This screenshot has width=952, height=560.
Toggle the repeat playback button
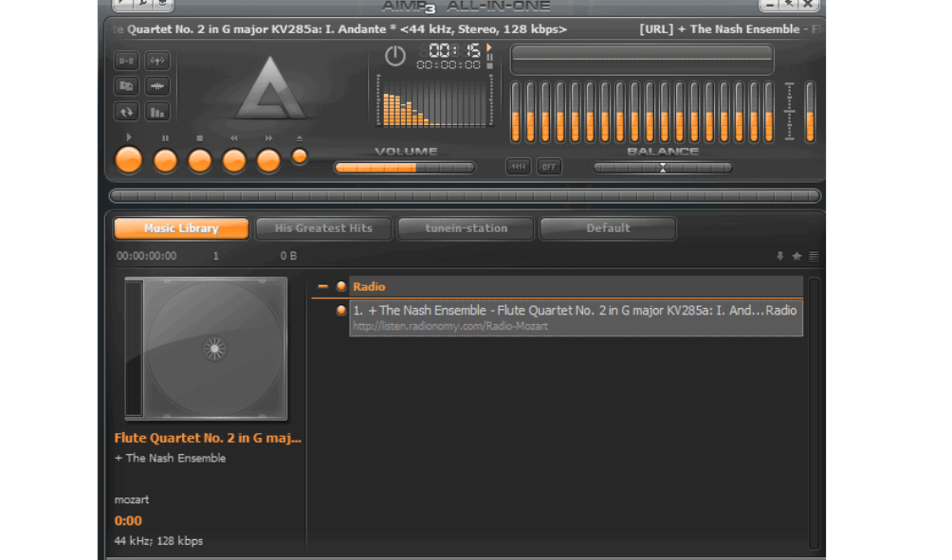tap(126, 112)
